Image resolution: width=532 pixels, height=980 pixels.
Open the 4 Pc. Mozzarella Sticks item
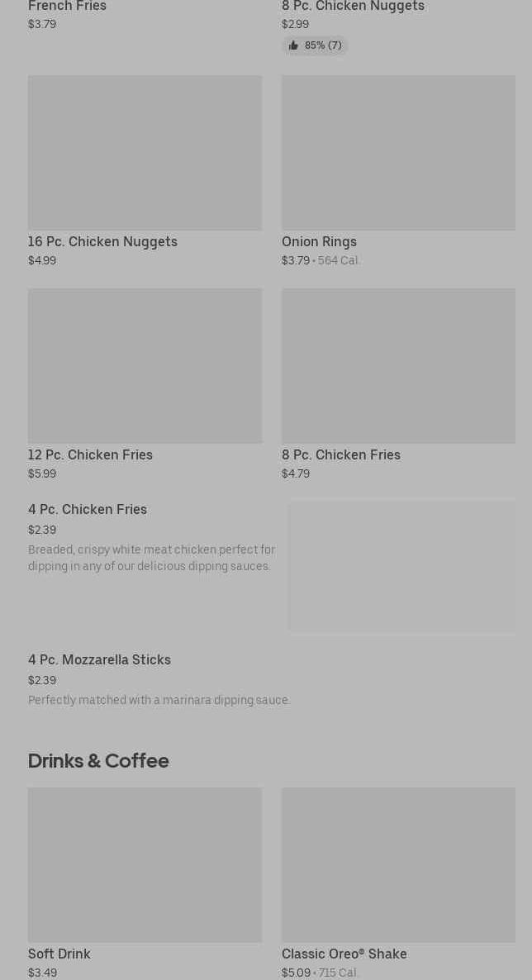click(x=99, y=660)
